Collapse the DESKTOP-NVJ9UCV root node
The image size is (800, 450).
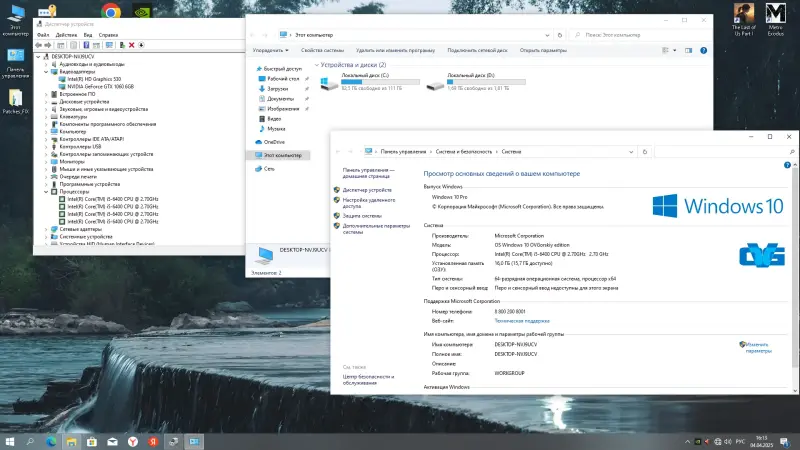point(38,57)
